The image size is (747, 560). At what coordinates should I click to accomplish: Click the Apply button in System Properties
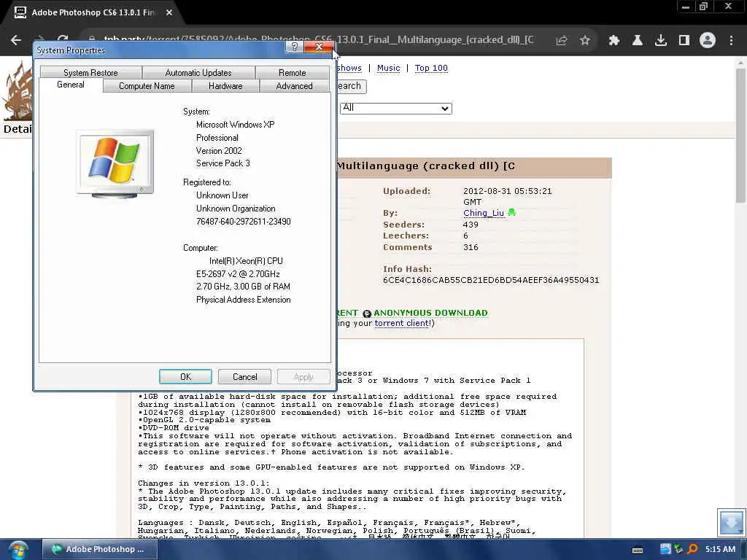point(303,377)
